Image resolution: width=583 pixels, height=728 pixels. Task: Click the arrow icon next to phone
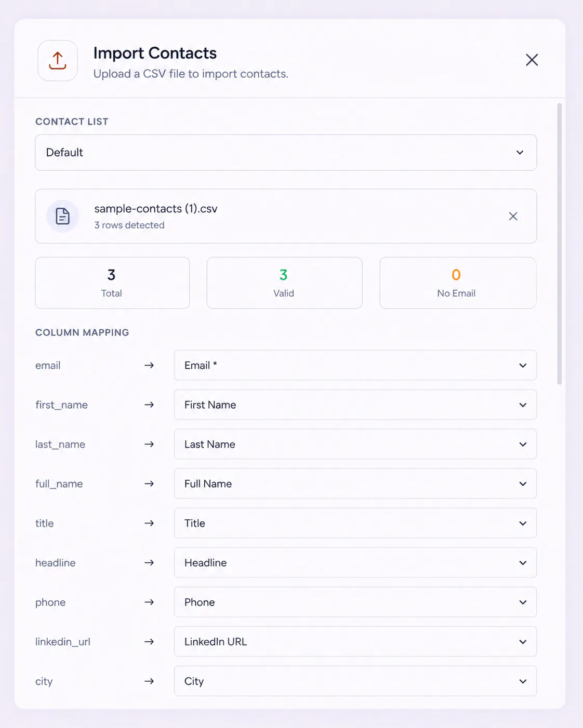(149, 602)
